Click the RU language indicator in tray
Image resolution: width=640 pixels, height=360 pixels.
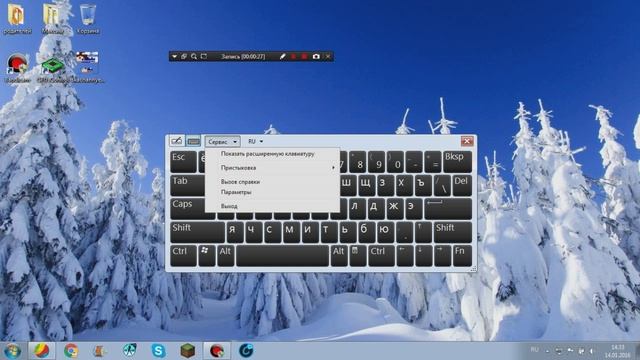click(534, 350)
